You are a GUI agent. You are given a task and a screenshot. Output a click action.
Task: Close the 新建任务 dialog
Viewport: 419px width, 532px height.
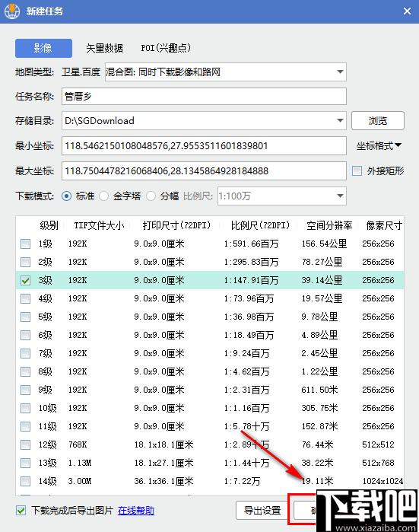tap(407, 11)
